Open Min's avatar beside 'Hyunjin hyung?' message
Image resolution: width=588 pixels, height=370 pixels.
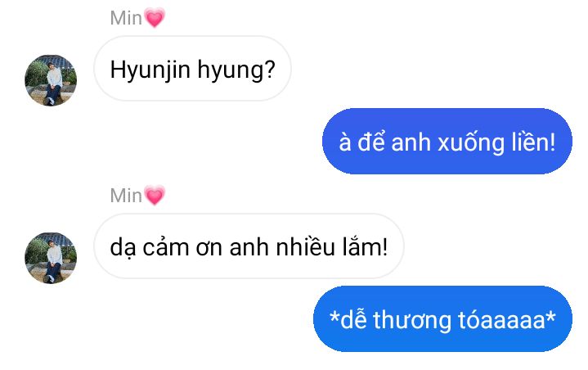click(51, 80)
